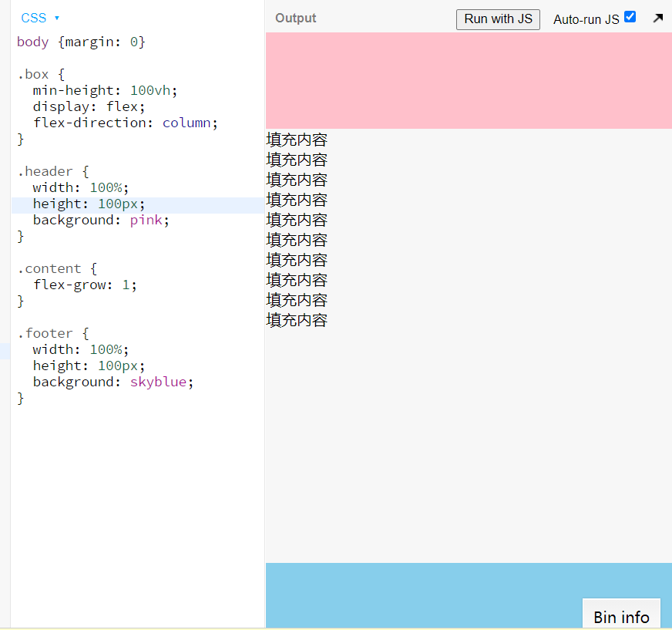Image resolution: width=672 pixels, height=630 pixels.
Task: Click the 'min-height: 100vh;' line
Action: tap(105, 90)
